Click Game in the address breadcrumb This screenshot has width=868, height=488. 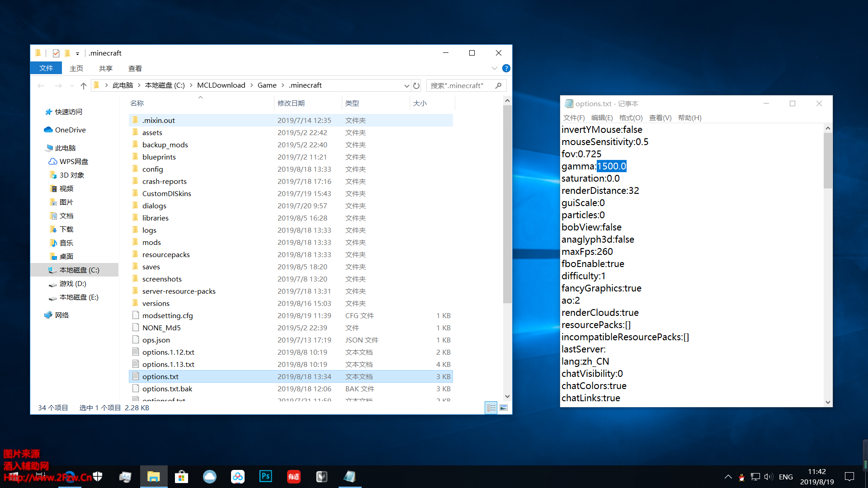pos(267,85)
